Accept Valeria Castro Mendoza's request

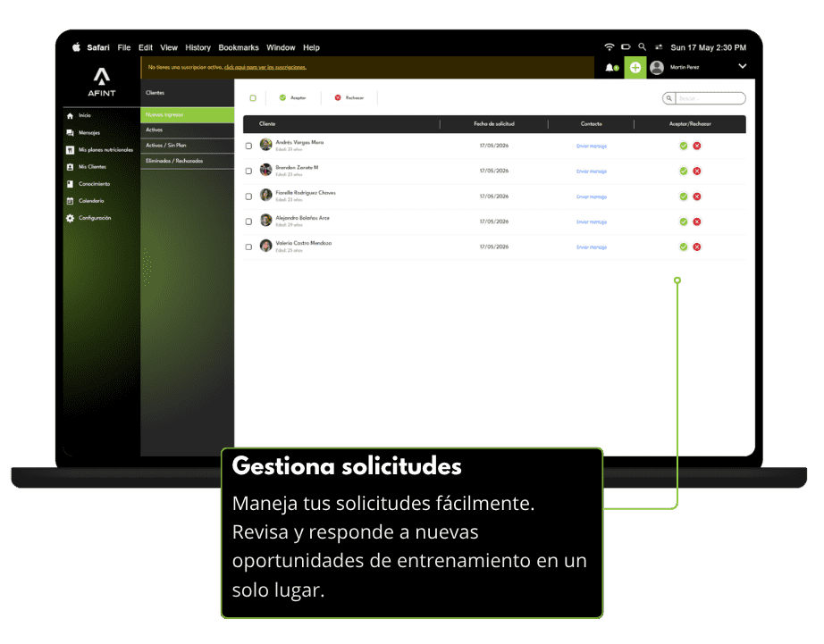683,247
